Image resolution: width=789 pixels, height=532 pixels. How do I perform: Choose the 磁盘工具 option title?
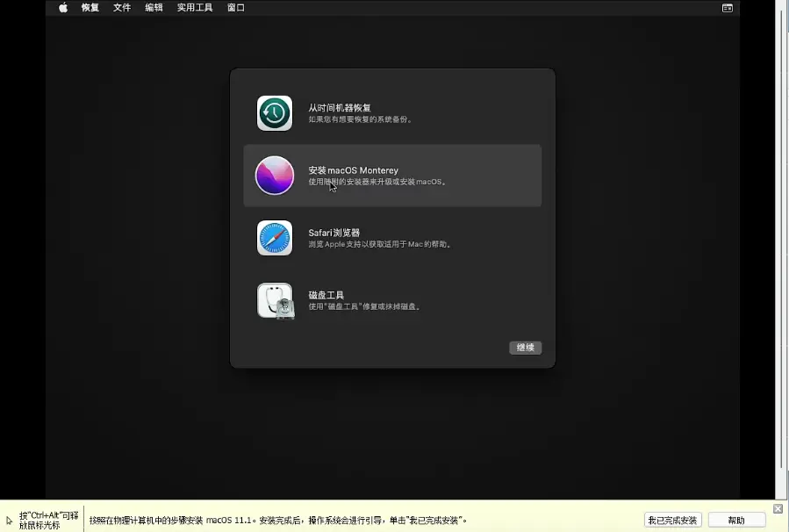326,295
